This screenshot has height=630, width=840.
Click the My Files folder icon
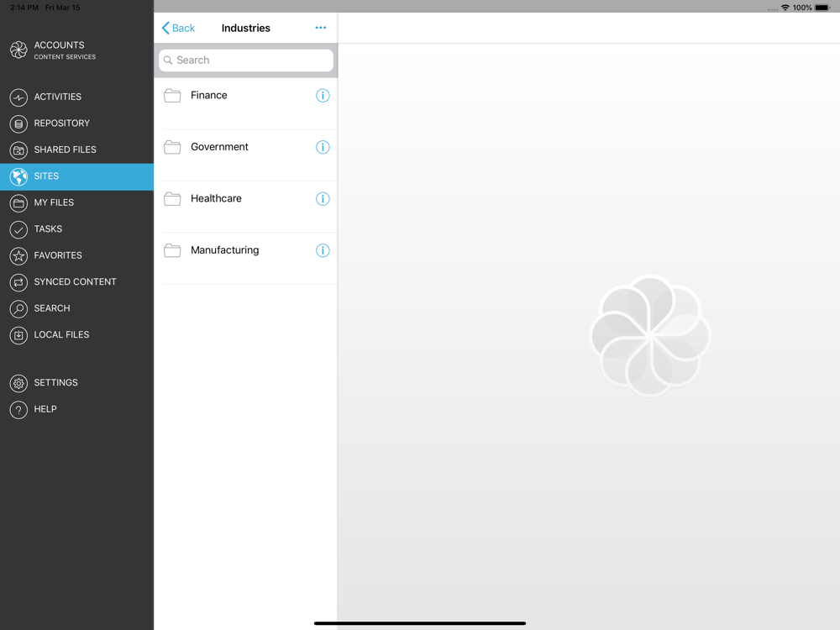(x=18, y=203)
